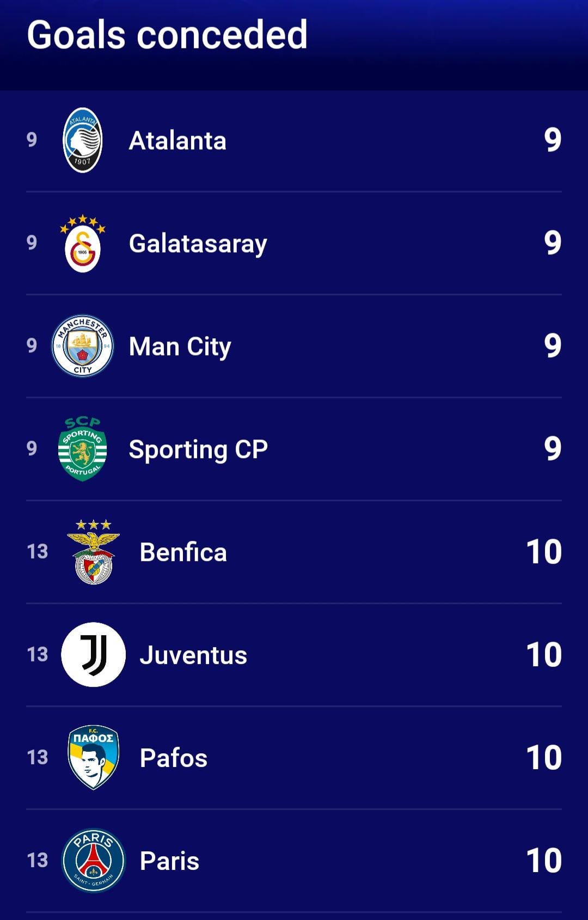Select the Pafos team name
The width and height of the screenshot is (588, 920).
[174, 758]
